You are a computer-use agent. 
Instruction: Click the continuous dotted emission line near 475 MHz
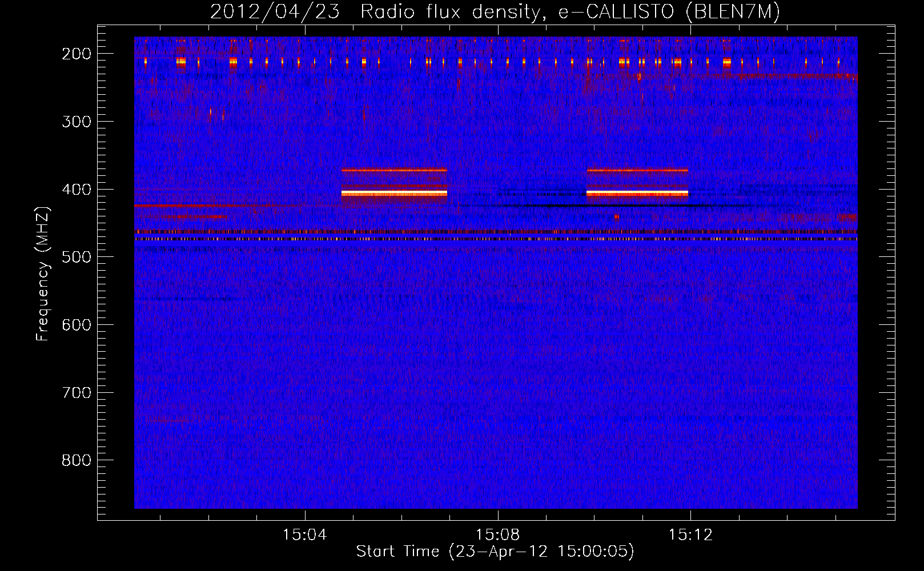tap(496, 239)
